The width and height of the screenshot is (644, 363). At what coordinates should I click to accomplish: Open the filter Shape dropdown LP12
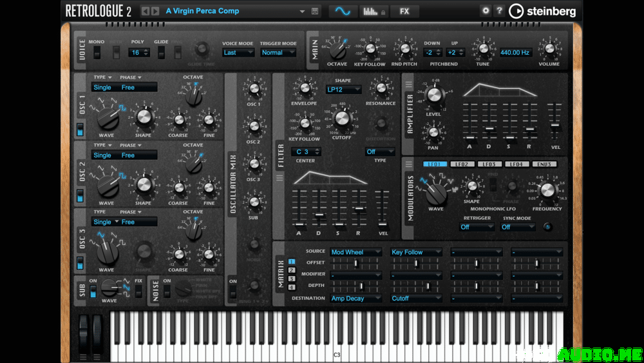(x=343, y=89)
